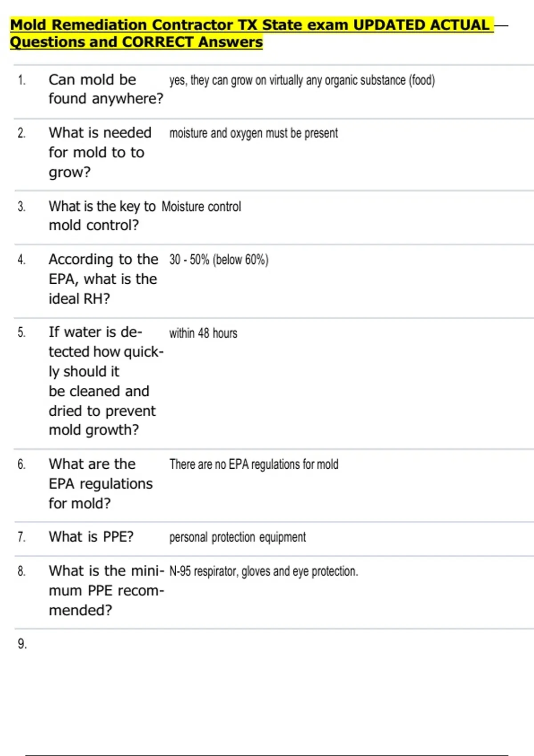Click the '30 - 50% (below 60%)' answer
The height and width of the screenshot is (756, 534).
pos(218,260)
